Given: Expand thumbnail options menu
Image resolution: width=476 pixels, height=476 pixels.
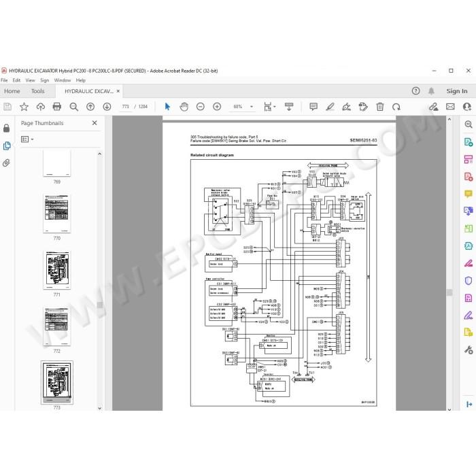Looking at the screenshot, I should point(27,139).
